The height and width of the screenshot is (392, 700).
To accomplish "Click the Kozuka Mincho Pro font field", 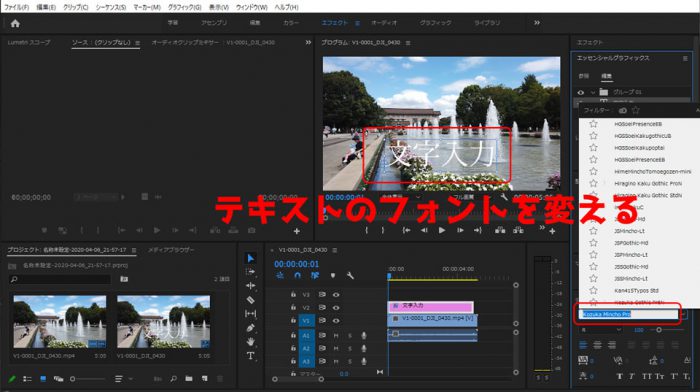I will (629, 314).
